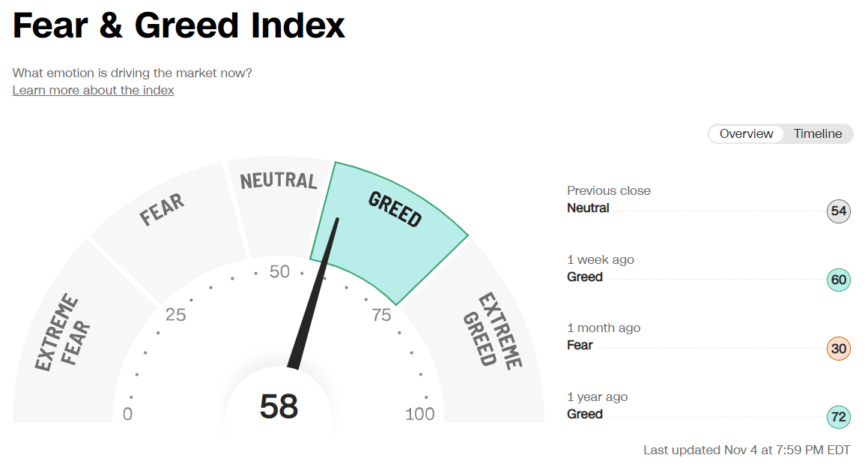Click the gray 54 previous close badge
The image size is (868, 473).
(x=838, y=211)
